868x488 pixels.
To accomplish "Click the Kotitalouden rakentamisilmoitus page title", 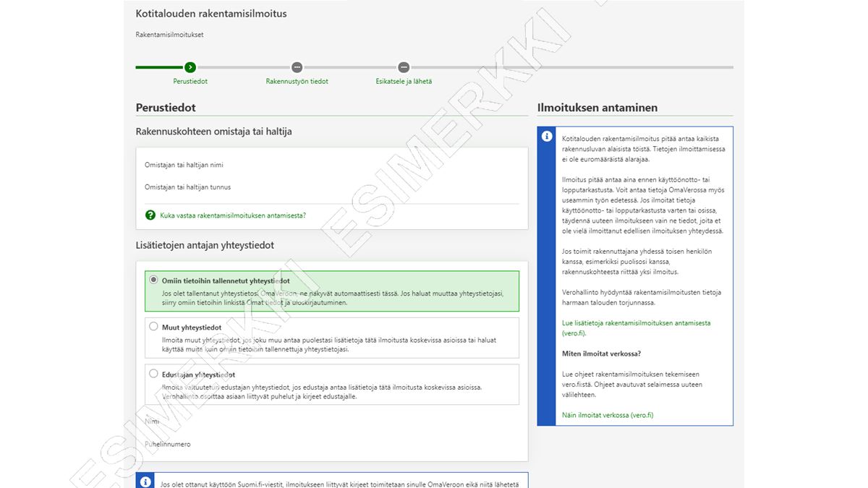I will click(211, 14).
